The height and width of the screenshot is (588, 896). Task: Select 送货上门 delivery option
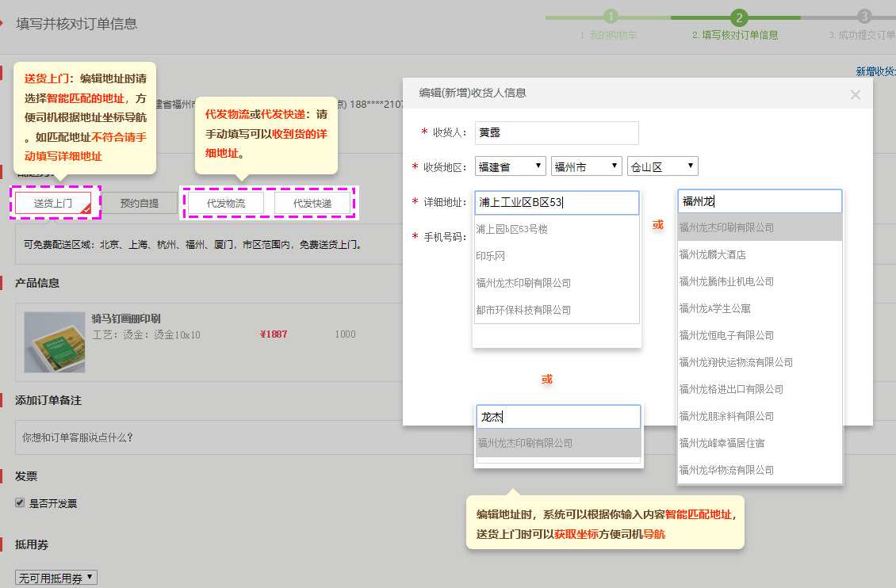coord(53,203)
